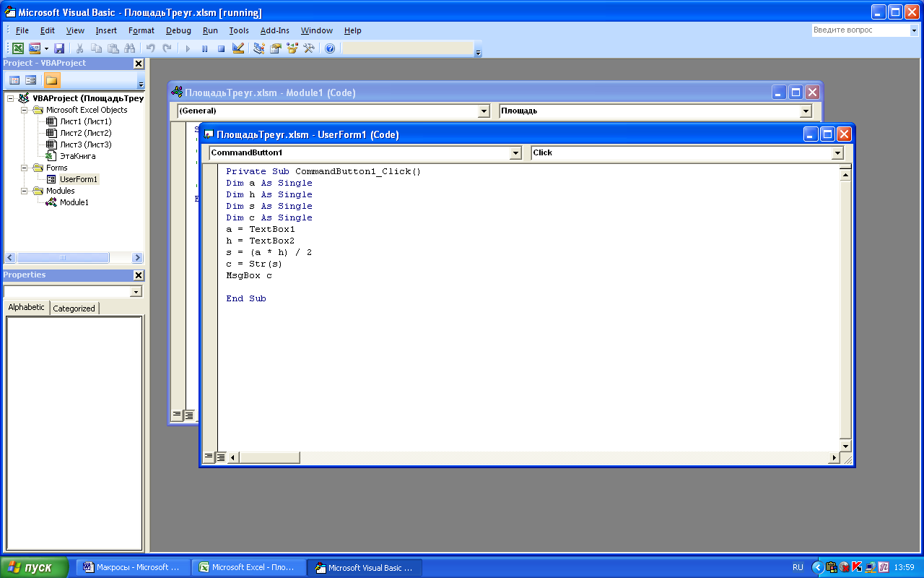The image size is (924, 578).
Task: Open the пуск Start button
Action: pyautogui.click(x=35, y=567)
